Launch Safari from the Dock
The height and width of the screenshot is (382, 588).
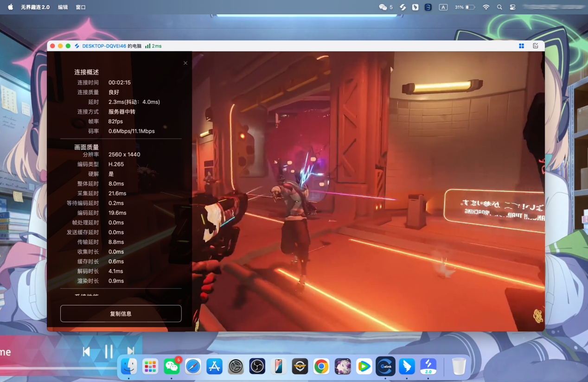point(193,366)
